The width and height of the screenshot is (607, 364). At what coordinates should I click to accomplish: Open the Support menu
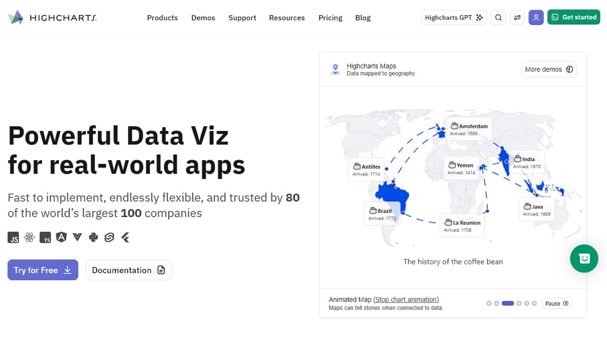click(x=242, y=18)
